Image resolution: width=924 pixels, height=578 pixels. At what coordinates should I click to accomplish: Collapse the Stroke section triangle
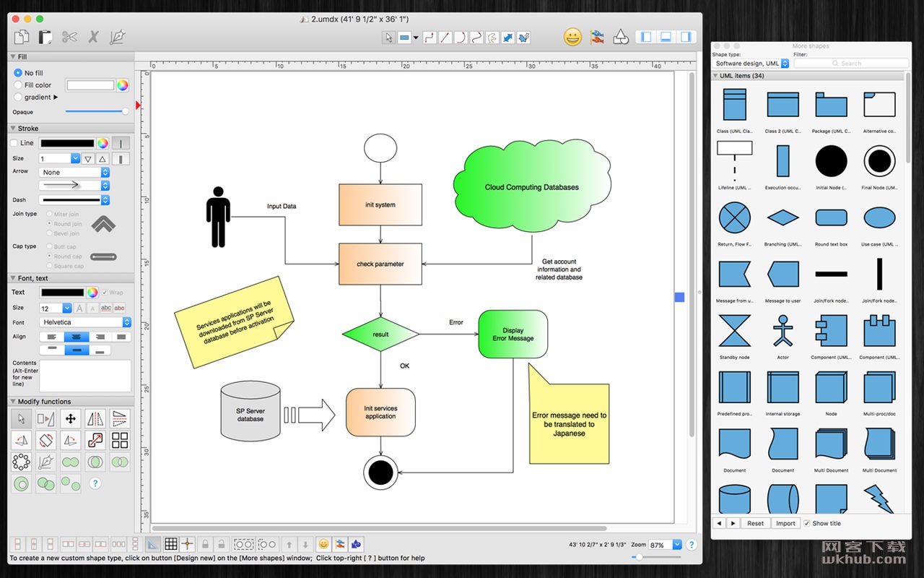(12, 129)
